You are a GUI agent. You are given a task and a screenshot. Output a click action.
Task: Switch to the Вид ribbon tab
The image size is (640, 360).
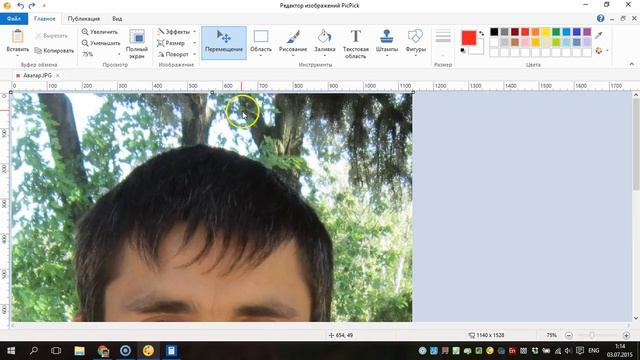pos(117,19)
